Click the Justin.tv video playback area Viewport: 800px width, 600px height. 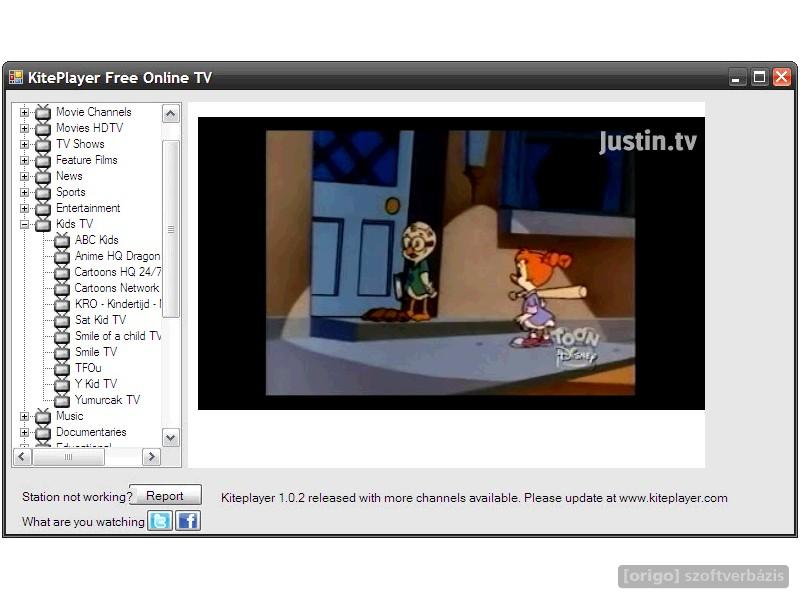pos(452,263)
